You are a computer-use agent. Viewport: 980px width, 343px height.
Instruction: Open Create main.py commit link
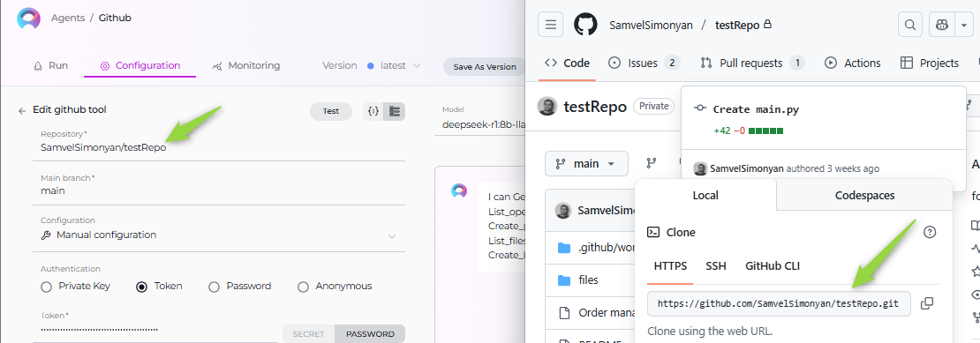[x=756, y=109]
